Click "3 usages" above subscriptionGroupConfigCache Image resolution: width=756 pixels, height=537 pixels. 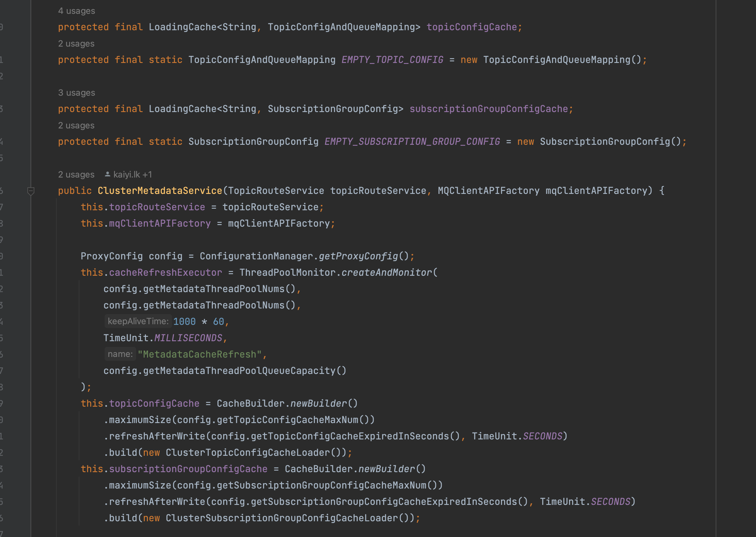click(76, 93)
